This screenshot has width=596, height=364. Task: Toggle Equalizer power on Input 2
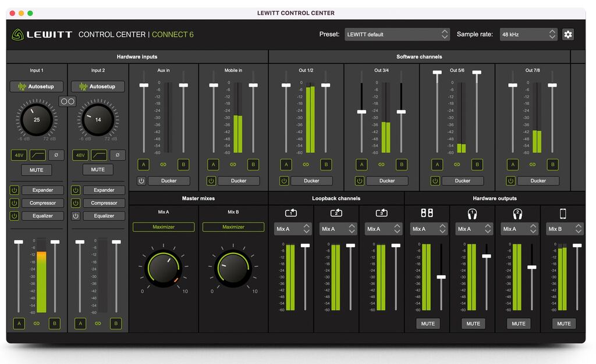(76, 216)
